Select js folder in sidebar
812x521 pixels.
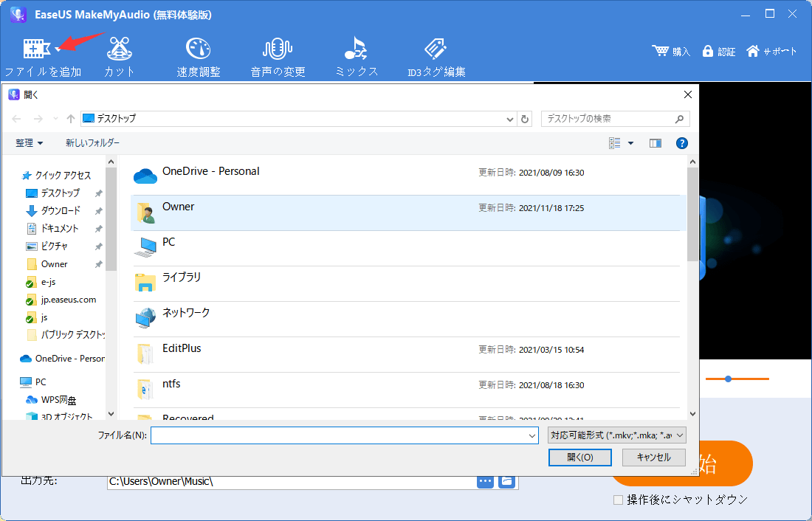coord(38,317)
